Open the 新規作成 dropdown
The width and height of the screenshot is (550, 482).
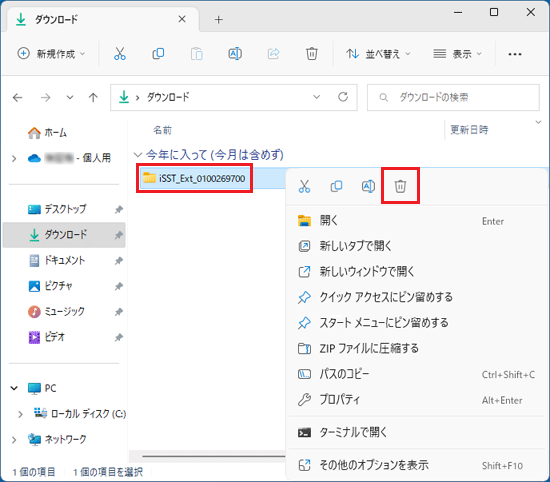click(52, 54)
